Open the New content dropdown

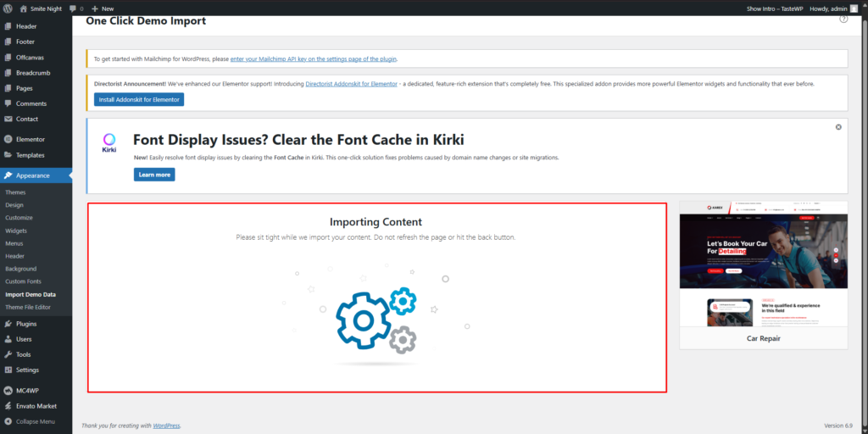(102, 8)
